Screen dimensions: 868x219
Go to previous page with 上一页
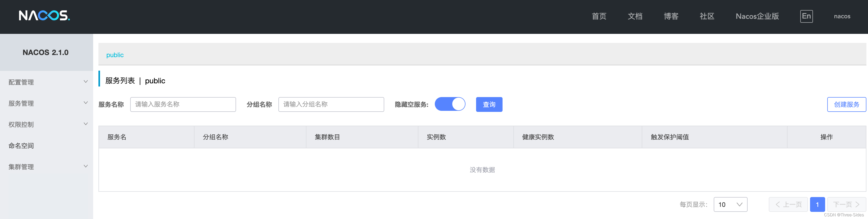tap(788, 204)
